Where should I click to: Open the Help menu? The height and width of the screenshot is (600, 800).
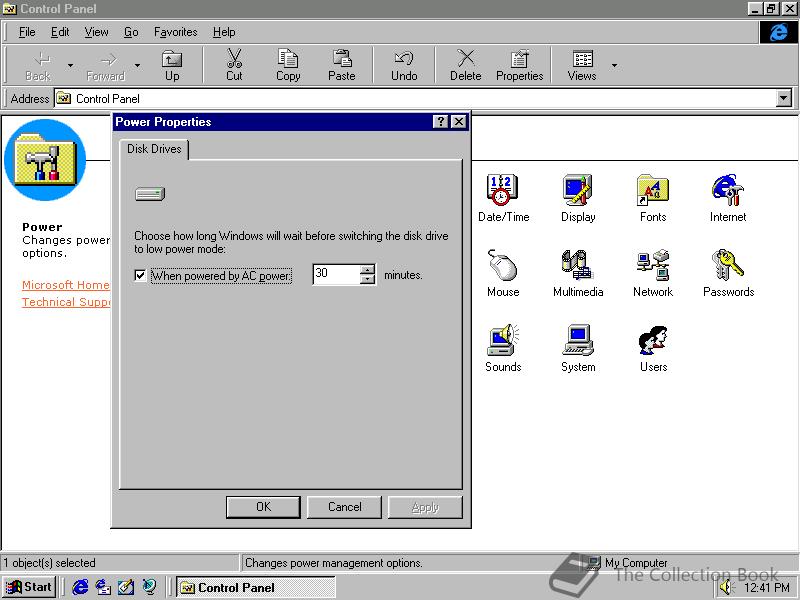coord(224,32)
